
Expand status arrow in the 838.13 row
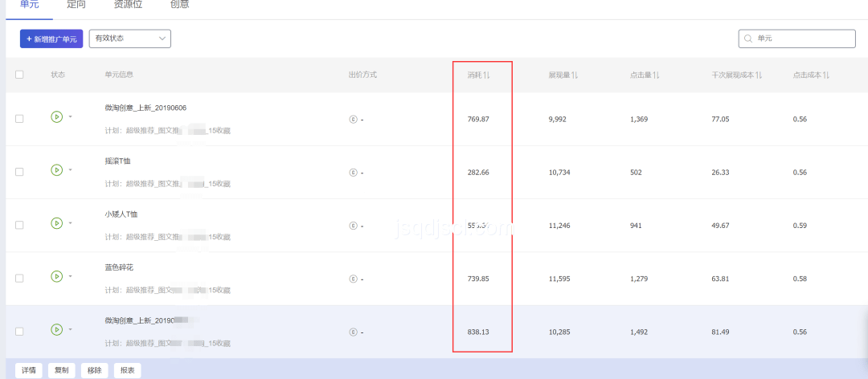point(70,329)
